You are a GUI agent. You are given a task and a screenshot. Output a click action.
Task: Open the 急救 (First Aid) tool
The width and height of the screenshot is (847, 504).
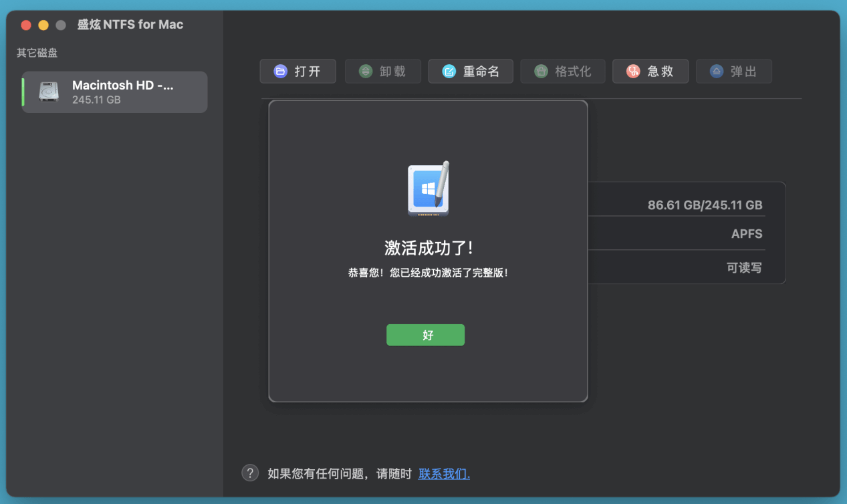632,71
